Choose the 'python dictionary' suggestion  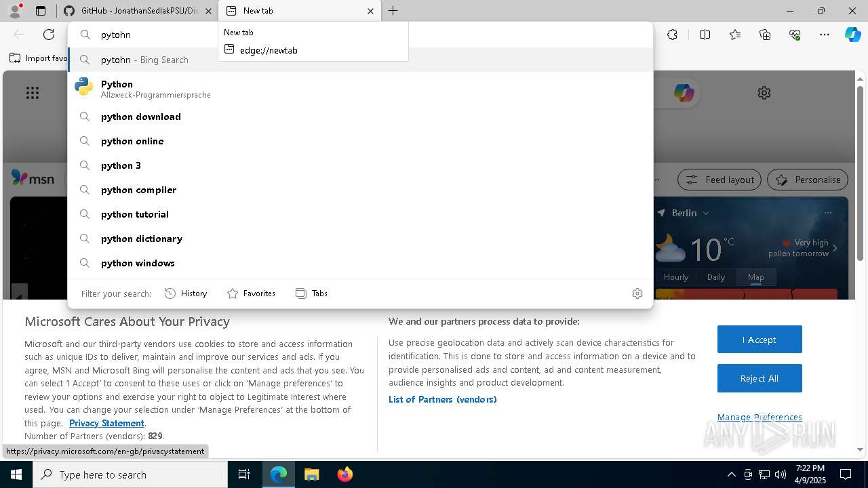click(360, 239)
